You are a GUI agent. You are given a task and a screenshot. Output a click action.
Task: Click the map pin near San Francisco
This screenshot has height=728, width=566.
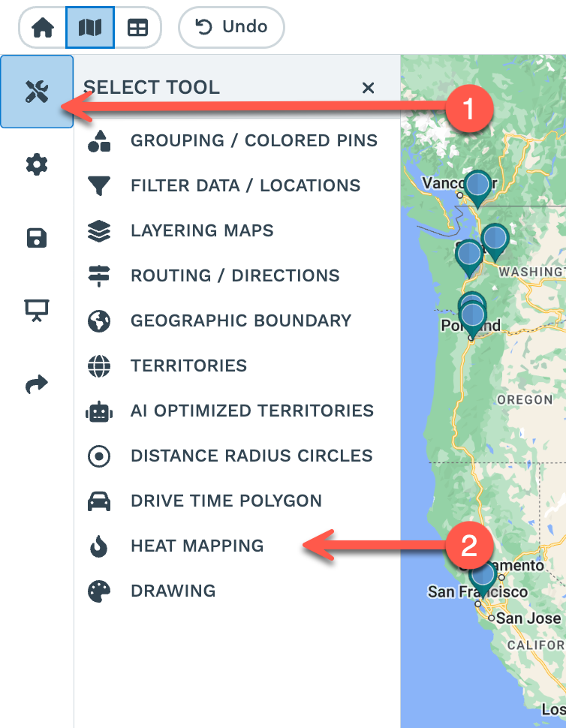(483, 576)
